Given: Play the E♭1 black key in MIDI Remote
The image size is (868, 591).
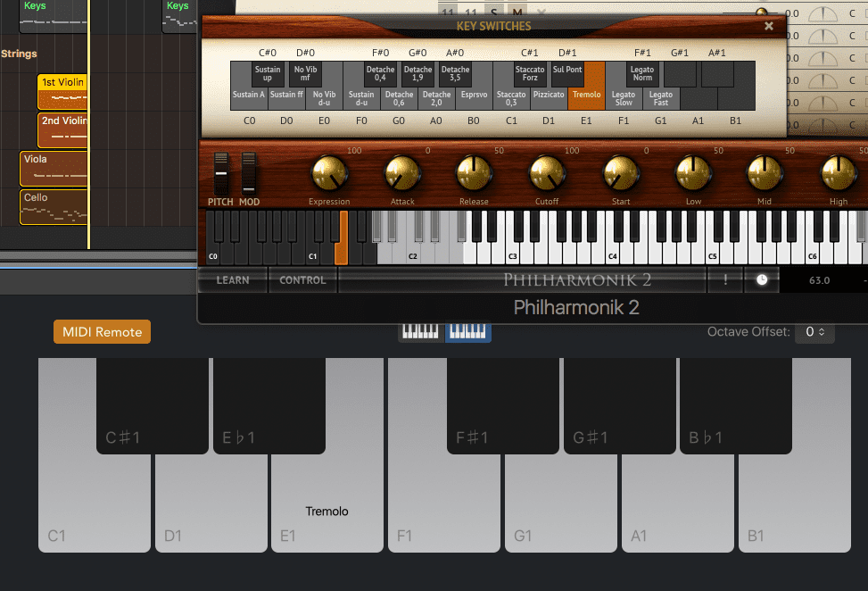Looking at the screenshot, I should pyautogui.click(x=269, y=406).
